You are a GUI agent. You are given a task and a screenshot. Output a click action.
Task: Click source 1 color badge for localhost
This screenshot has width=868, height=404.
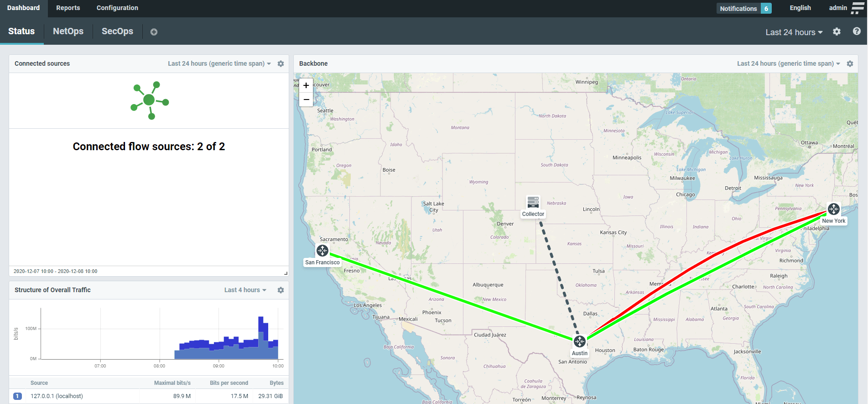pos(17,396)
